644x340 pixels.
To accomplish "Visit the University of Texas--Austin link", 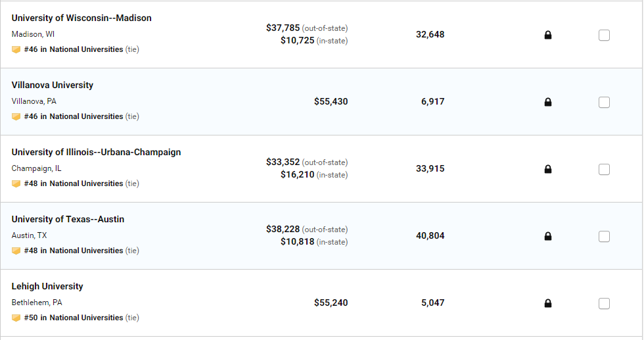I will point(68,219).
